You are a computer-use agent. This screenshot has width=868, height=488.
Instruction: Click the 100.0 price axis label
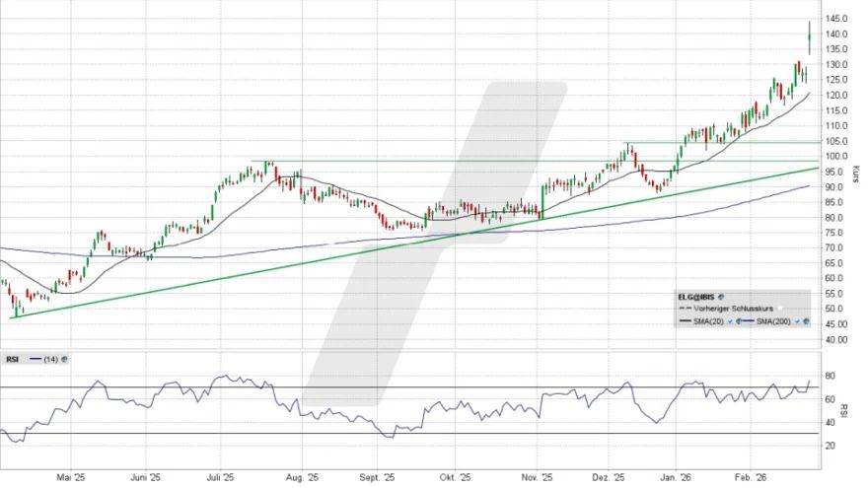click(838, 156)
